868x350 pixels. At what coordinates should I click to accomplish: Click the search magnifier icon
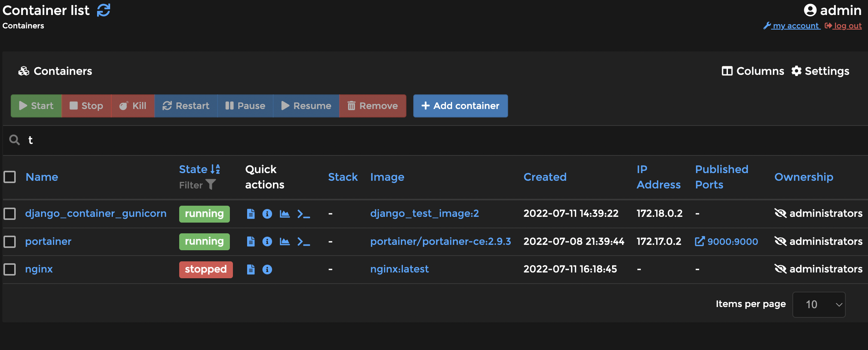pos(15,140)
